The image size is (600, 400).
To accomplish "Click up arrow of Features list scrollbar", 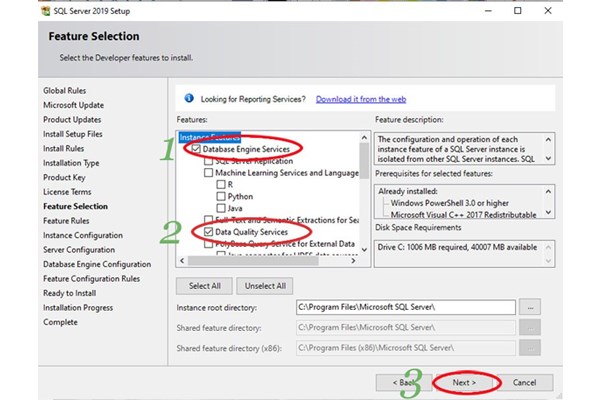I will click(364, 137).
